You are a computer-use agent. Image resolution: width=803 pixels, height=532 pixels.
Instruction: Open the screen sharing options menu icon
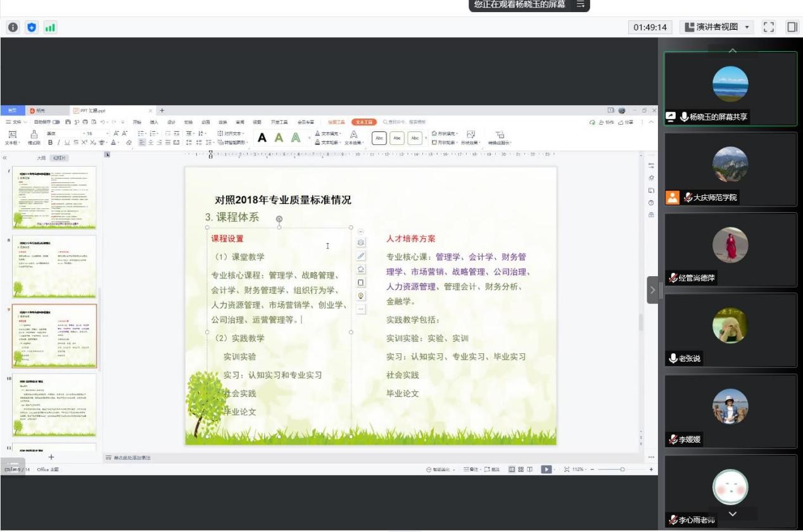pyautogui.click(x=579, y=4)
